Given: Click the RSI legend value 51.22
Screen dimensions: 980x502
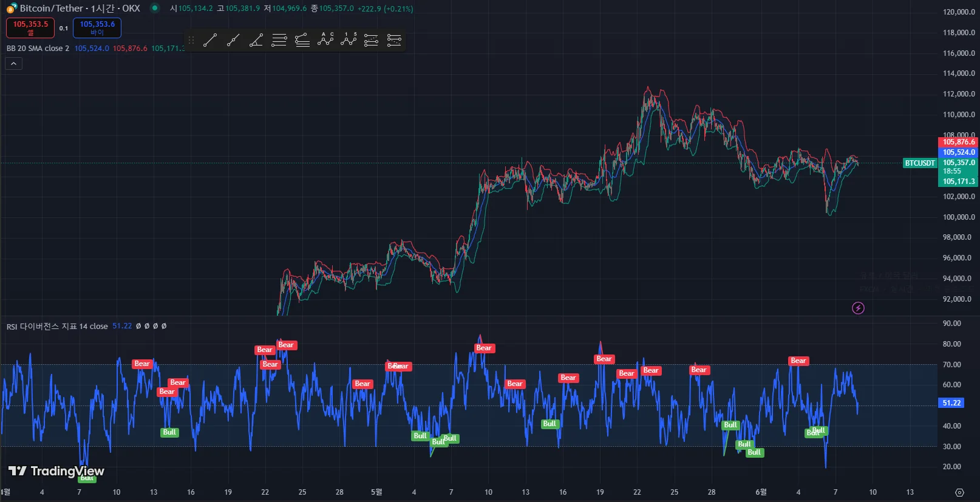Looking at the screenshot, I should click(122, 326).
